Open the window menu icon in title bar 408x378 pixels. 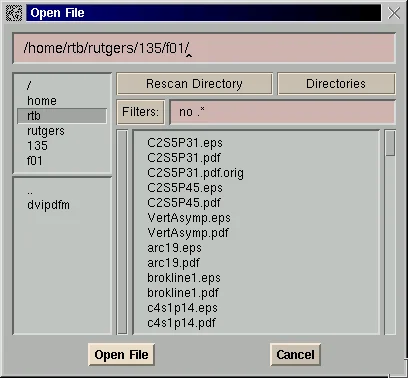pyautogui.click(x=14, y=13)
